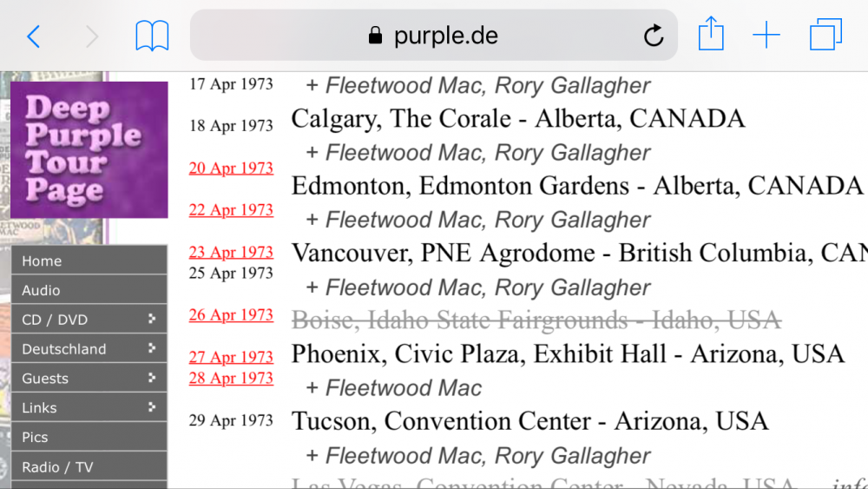Expand the Guests submenu arrow

[x=152, y=377]
